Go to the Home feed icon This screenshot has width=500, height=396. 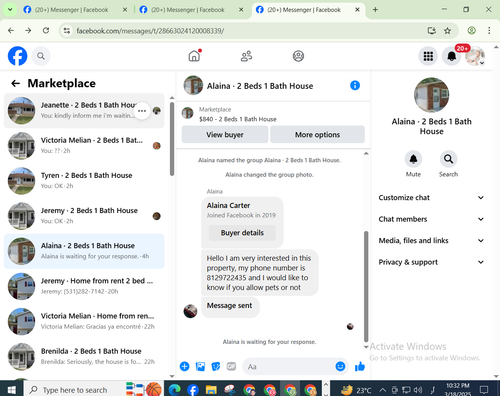coord(194,56)
